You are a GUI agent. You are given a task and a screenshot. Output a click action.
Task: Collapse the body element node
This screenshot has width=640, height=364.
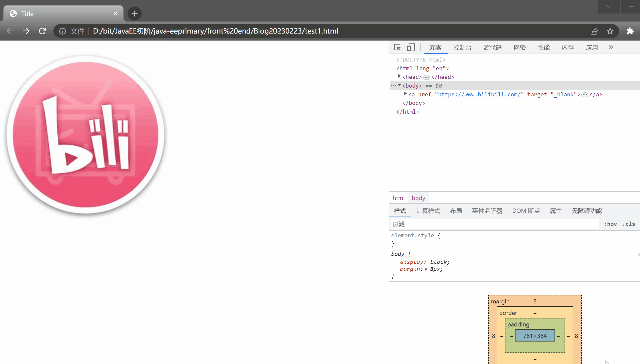(x=399, y=85)
